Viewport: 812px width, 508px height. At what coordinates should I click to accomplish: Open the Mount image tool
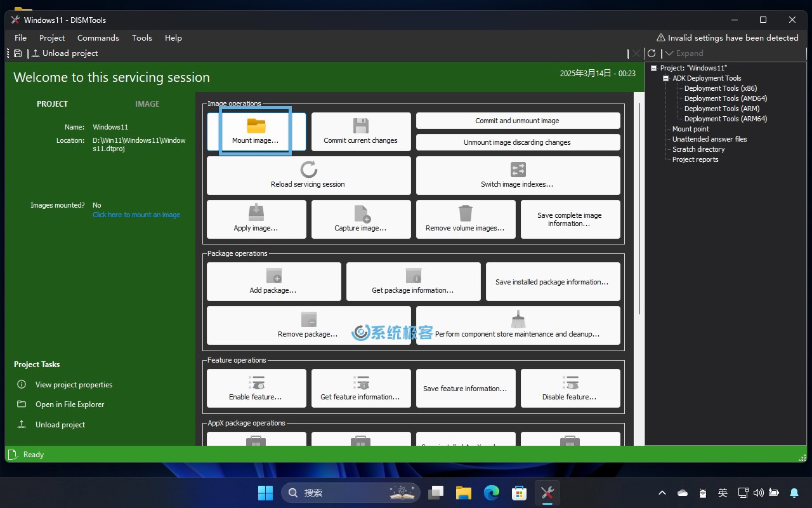[x=256, y=131]
